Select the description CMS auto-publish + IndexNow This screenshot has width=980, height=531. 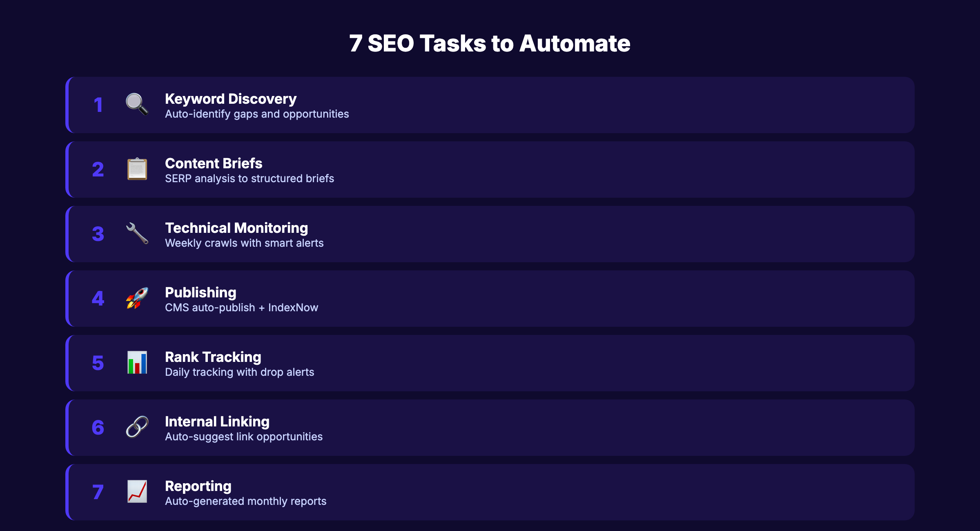[x=241, y=307]
